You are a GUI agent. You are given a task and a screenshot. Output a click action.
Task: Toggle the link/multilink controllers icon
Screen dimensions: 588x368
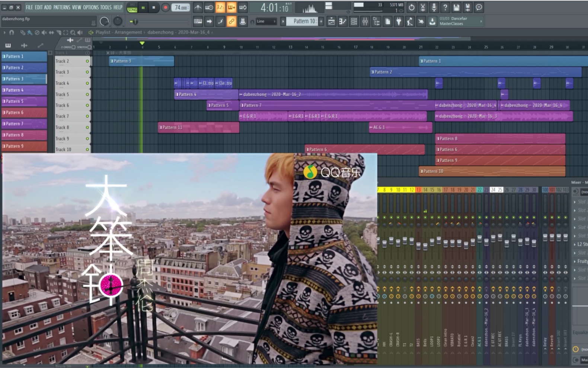point(231,21)
